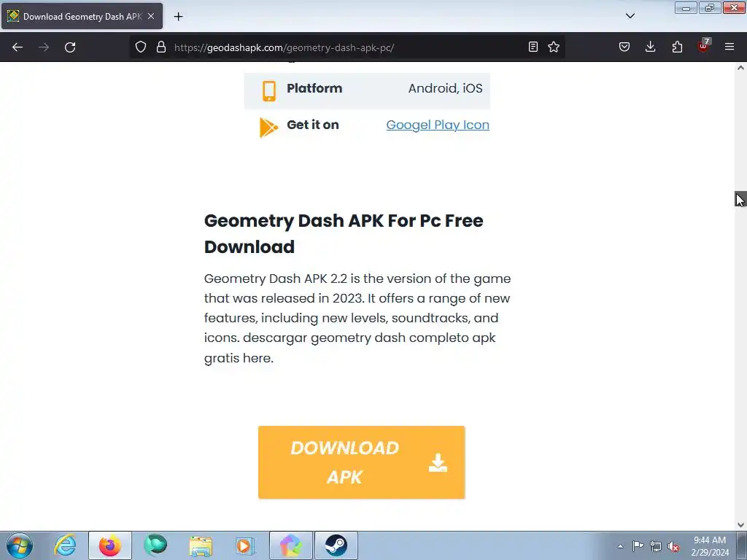Bookmark this page with star icon
This screenshot has height=560, width=747.
pyautogui.click(x=554, y=47)
